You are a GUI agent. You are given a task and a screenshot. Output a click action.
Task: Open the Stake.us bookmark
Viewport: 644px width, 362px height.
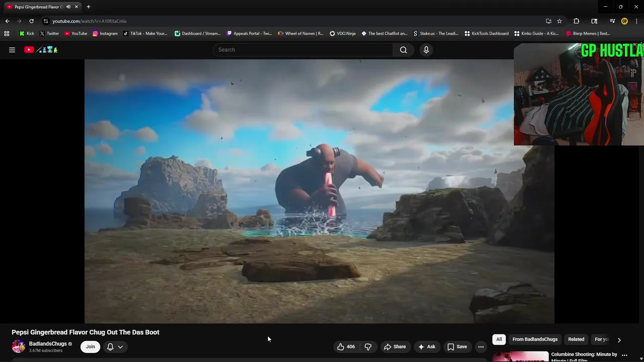click(436, 34)
